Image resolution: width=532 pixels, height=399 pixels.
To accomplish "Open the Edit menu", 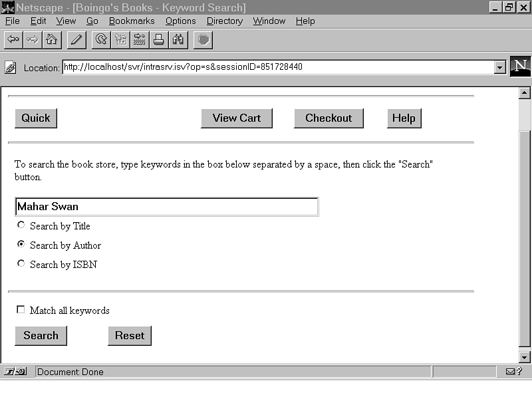I will click(38, 21).
